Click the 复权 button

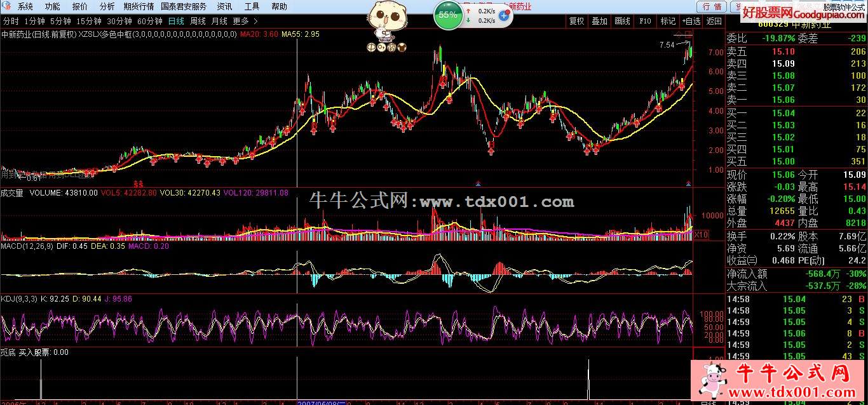pos(576,21)
